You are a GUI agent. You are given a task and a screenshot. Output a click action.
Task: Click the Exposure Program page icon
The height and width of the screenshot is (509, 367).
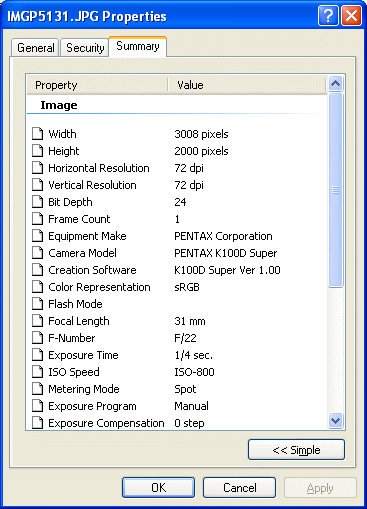(38, 406)
